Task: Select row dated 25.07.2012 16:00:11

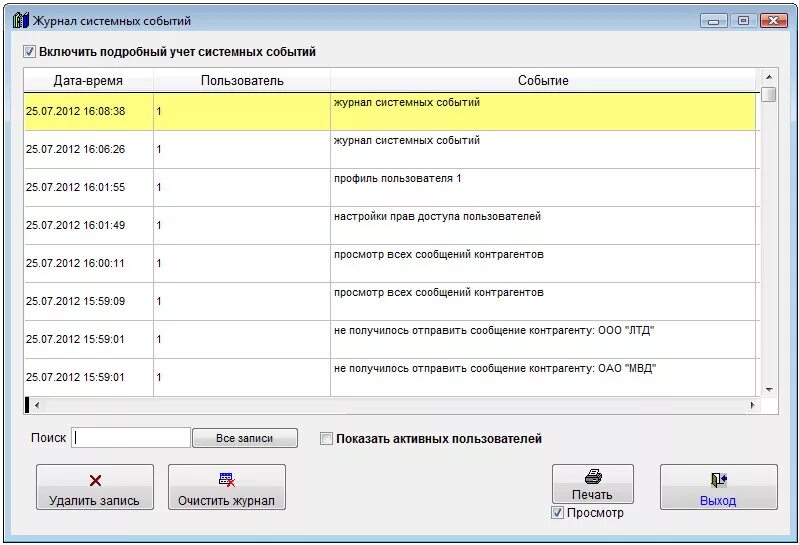Action: point(391,263)
